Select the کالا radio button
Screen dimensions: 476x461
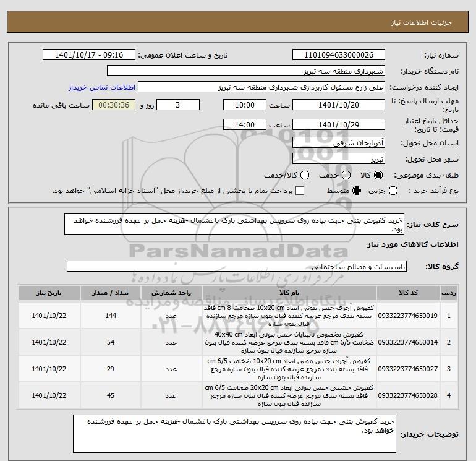point(378,175)
